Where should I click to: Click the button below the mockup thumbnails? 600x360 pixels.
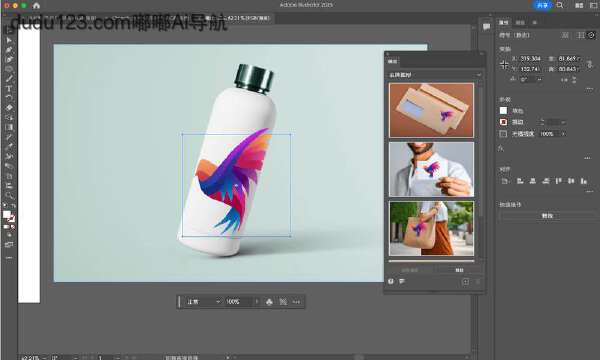coord(459,270)
